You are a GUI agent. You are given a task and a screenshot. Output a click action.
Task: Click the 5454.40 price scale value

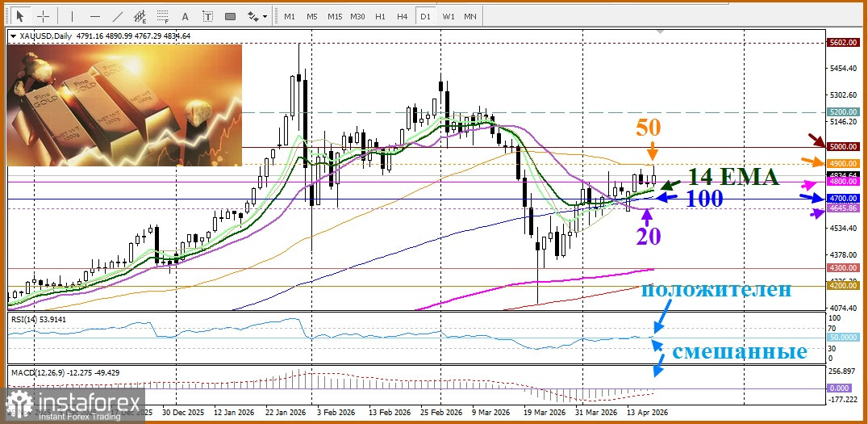[x=842, y=69]
